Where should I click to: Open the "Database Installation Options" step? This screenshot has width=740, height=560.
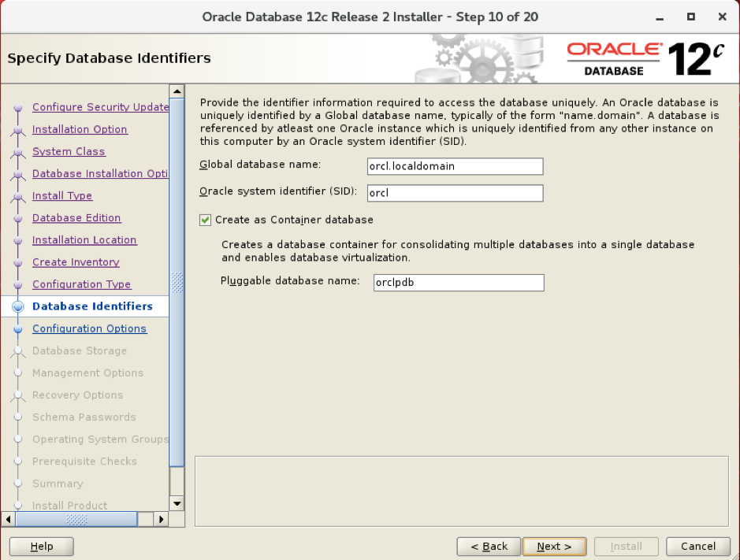click(100, 173)
